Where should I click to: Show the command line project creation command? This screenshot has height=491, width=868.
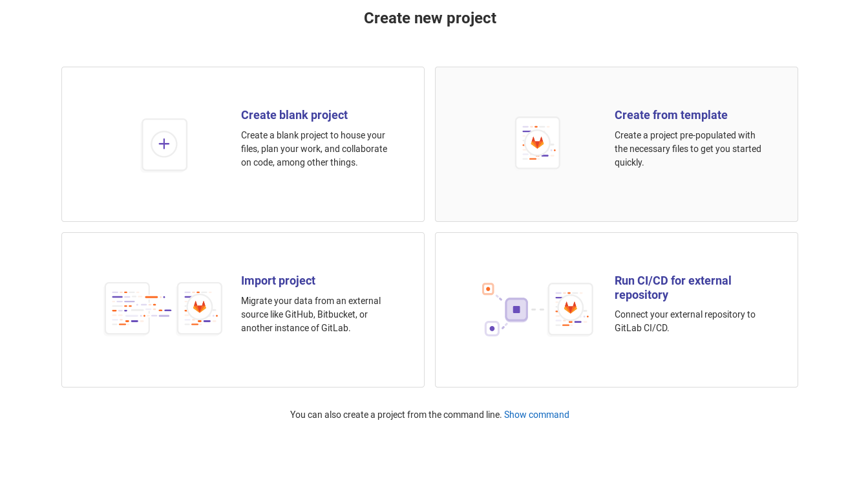click(536, 415)
